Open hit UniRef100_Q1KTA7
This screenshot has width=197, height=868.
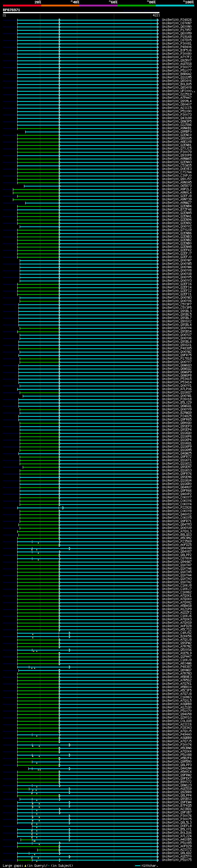[176, 565]
